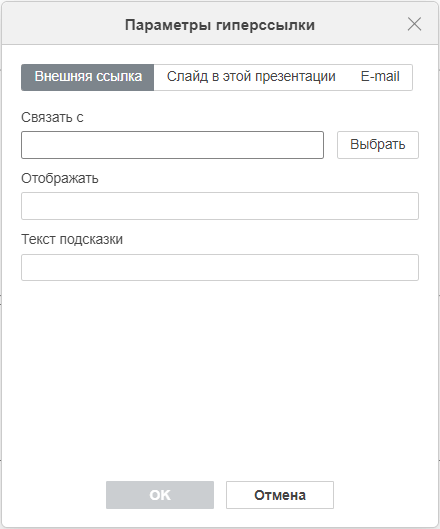Close the hyperlink settings dialog with X

414,24
